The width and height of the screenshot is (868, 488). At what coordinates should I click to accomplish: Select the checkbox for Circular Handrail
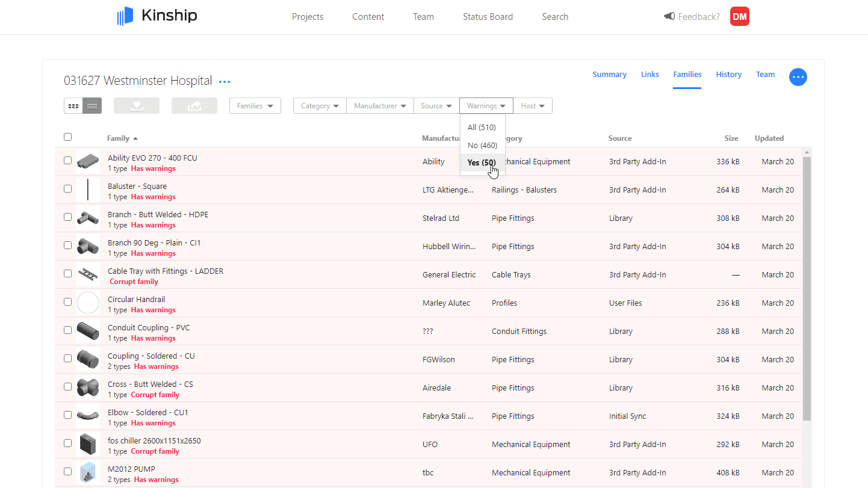tap(67, 301)
